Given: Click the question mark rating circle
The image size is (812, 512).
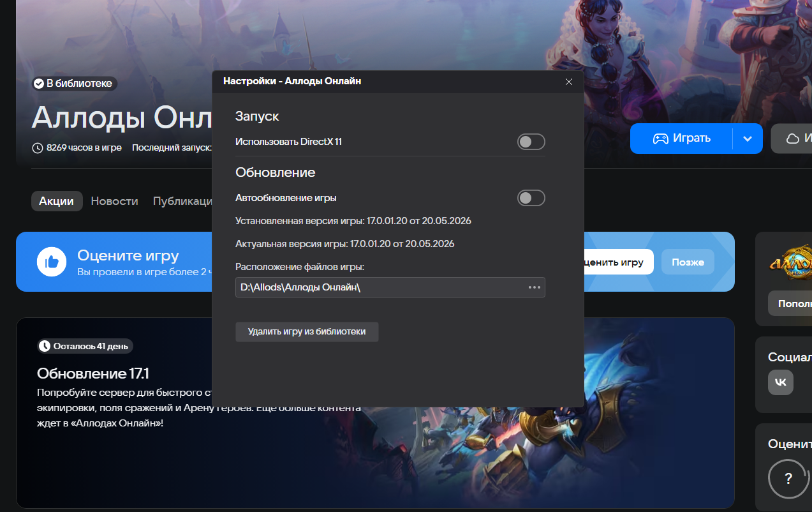Looking at the screenshot, I should [788, 478].
